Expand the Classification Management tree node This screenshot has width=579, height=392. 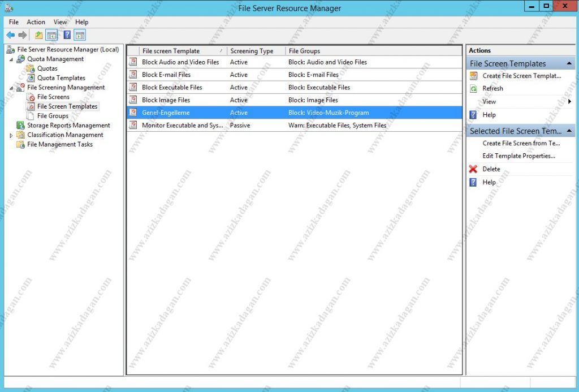(x=11, y=135)
